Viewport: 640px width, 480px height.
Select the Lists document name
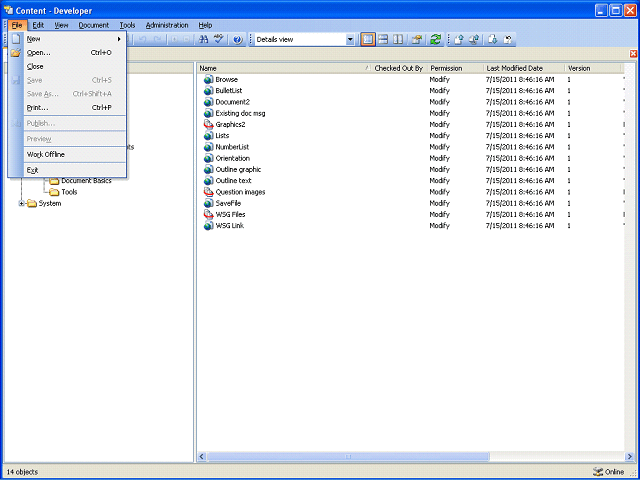(222, 136)
